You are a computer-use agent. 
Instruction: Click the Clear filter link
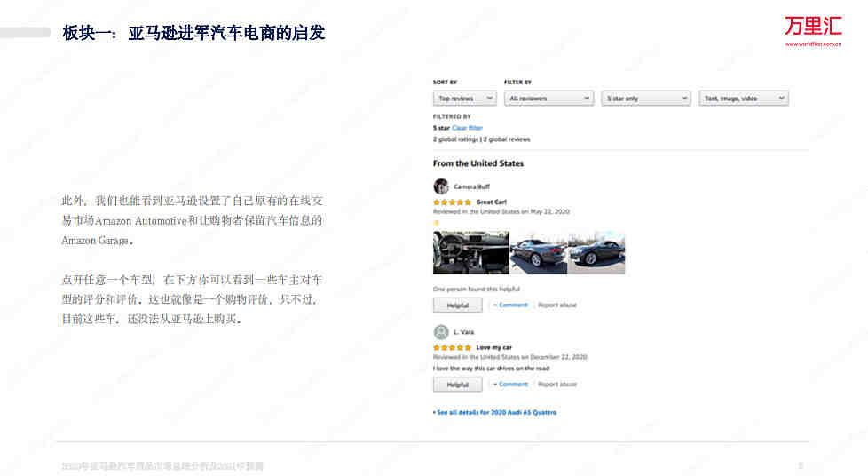pyautogui.click(x=467, y=128)
